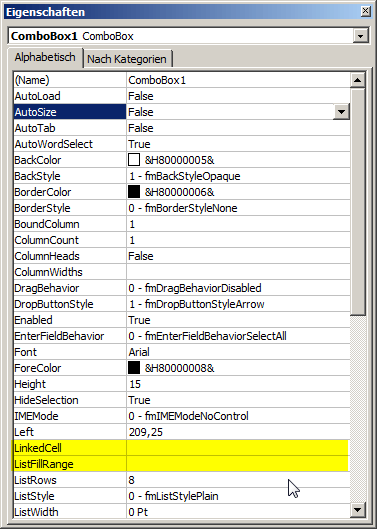Viewport: 377px width, 529px height.
Task: Select the BorderStyle property
Action: 70,208
